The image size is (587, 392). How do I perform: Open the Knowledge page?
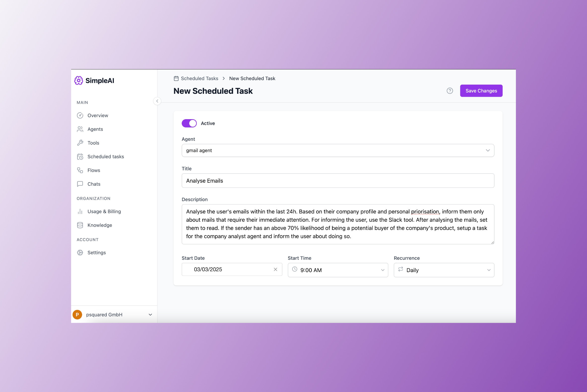click(x=100, y=225)
